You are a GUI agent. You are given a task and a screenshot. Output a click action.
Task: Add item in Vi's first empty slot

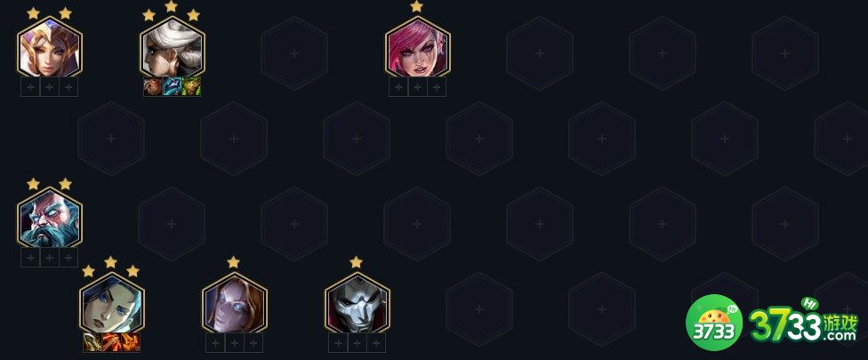[398, 87]
